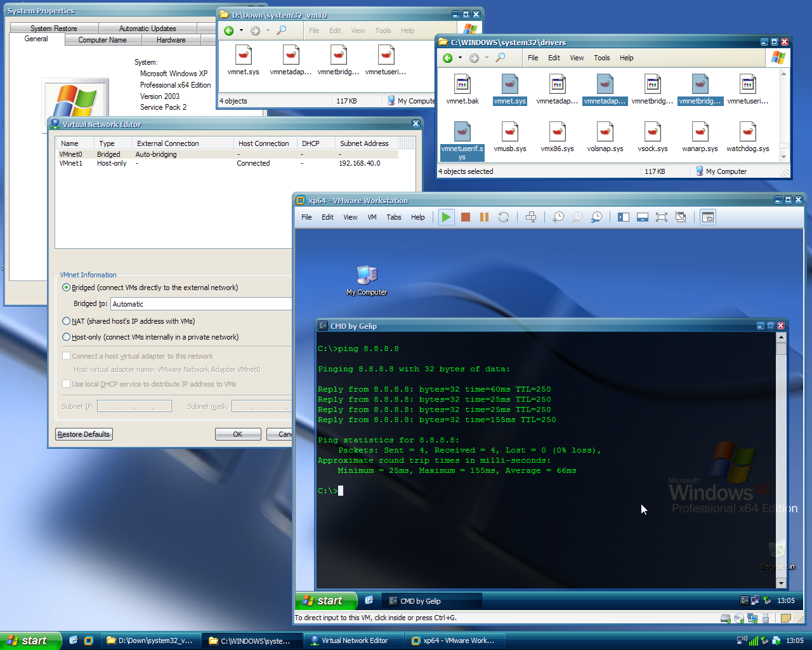
Task: Click the Restore Defaults button
Action: pos(84,434)
